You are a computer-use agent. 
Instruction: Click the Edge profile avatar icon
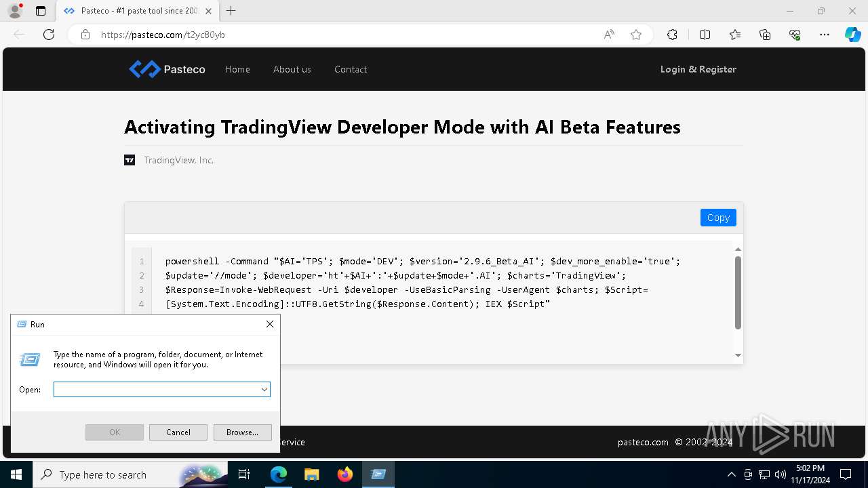15,11
